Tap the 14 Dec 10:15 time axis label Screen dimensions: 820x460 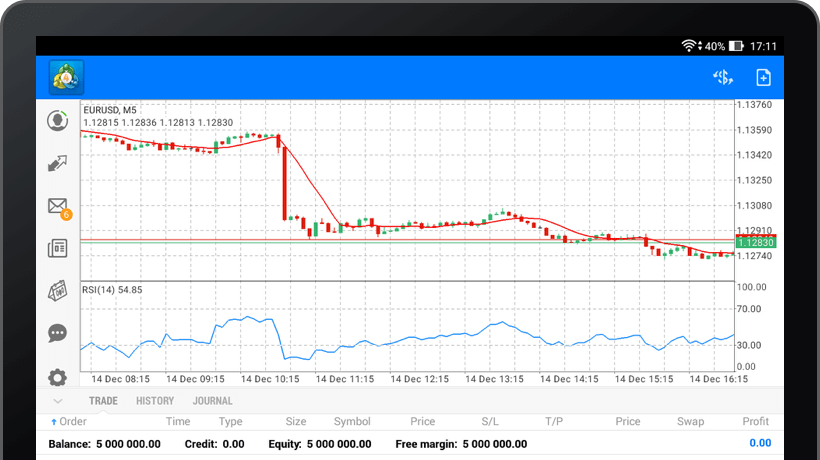coord(270,379)
